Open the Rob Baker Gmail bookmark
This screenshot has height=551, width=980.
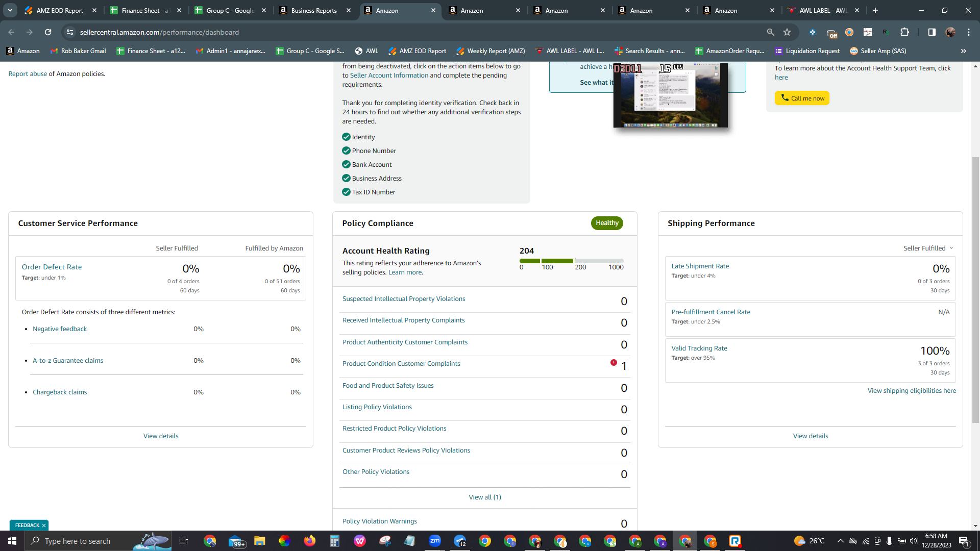click(78, 51)
